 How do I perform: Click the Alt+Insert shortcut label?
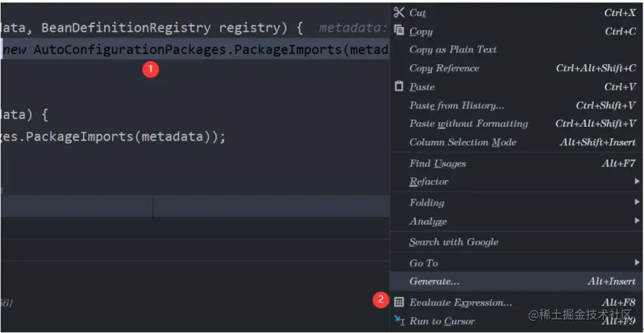point(612,281)
